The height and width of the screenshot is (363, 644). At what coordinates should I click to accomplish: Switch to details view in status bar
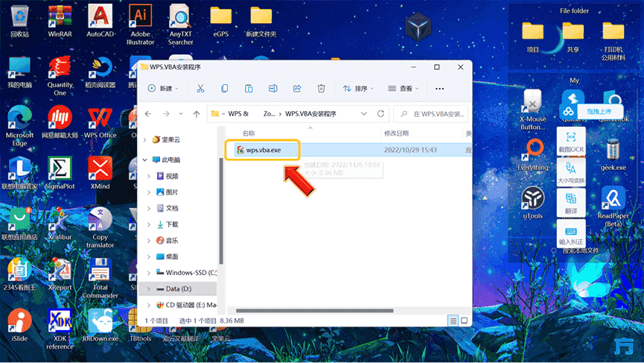(x=453, y=321)
